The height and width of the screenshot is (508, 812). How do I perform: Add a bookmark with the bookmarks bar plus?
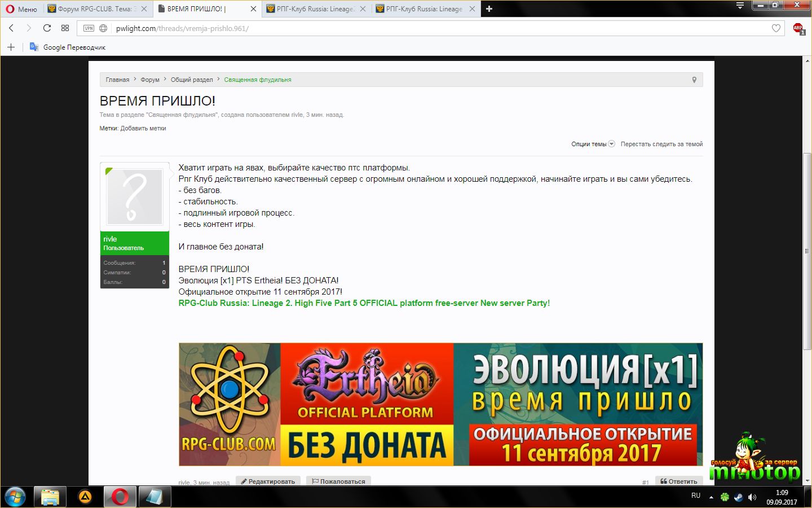(11, 47)
